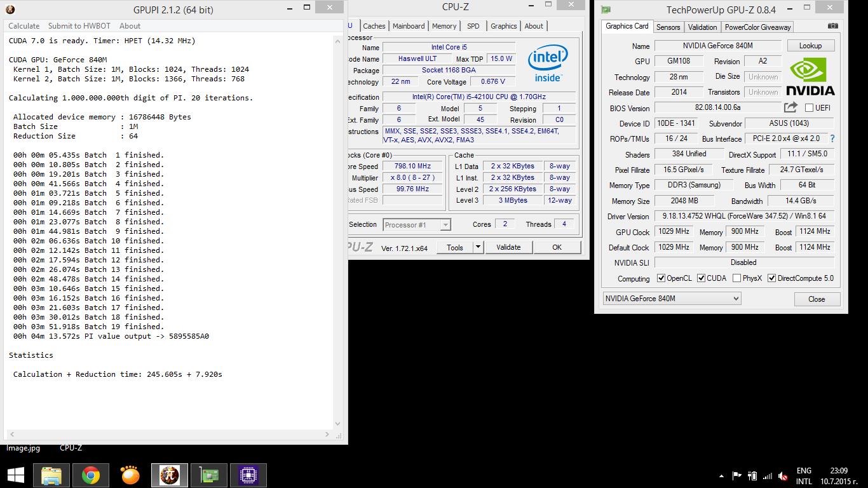The height and width of the screenshot is (488, 868).
Task: Select the GPU-Z taskbar icon
Action: (208, 475)
